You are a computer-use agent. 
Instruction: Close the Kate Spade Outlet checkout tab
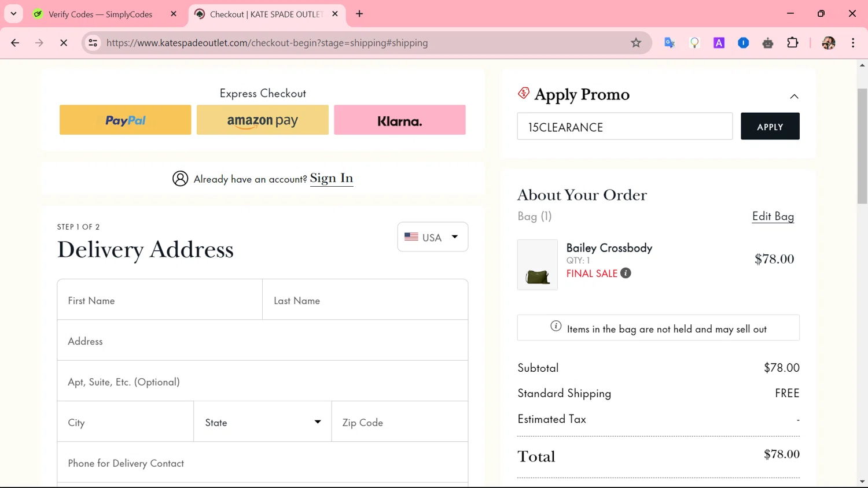[x=335, y=14]
